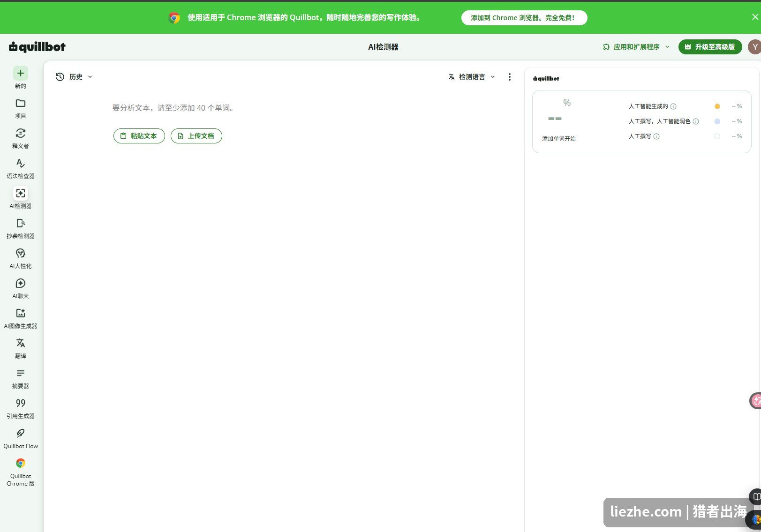The width and height of the screenshot is (761, 532).
Task: Click the 人工智能生成的 label
Action: point(648,106)
